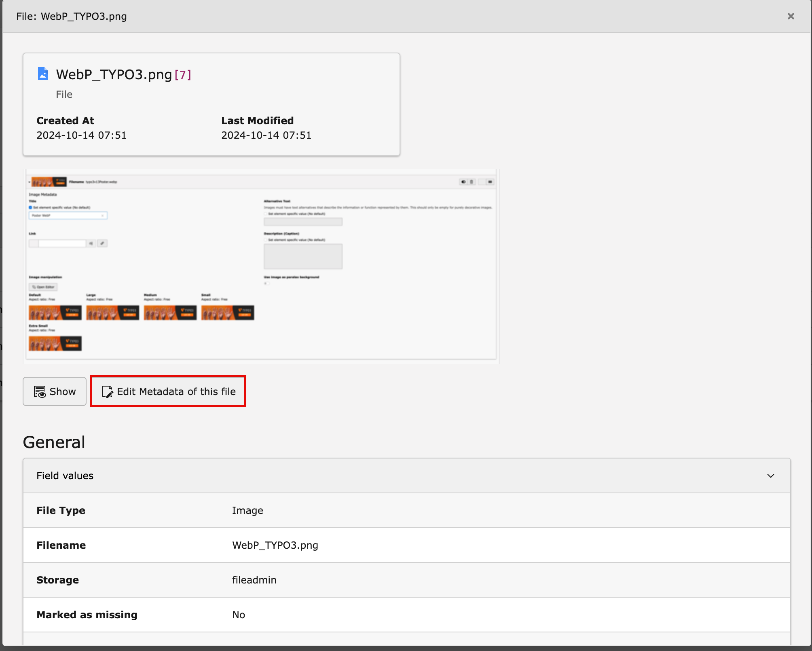Viewport: 812px width, 651px height.
Task: Click the Poster WebP title input field
Action: [x=61, y=216]
